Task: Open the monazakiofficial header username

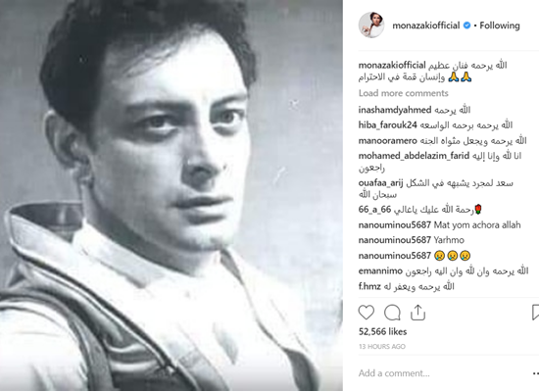Action: (x=426, y=25)
